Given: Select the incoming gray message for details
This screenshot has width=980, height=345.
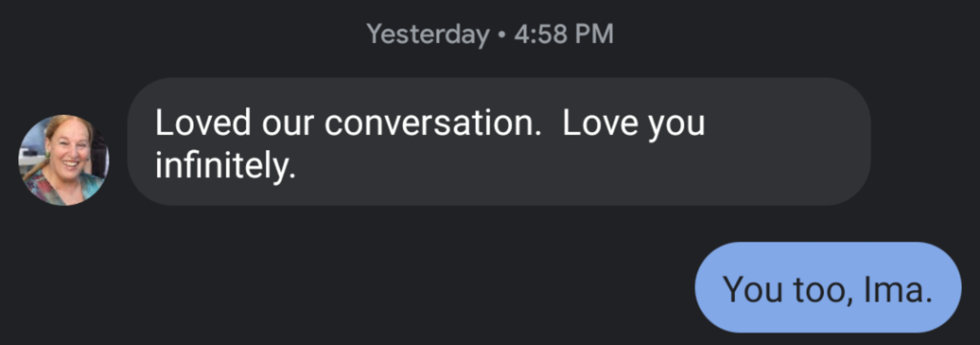Looking at the screenshot, I should 499,142.
